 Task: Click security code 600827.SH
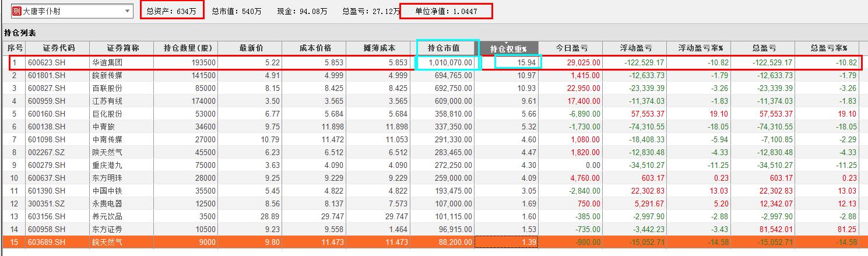[47, 87]
